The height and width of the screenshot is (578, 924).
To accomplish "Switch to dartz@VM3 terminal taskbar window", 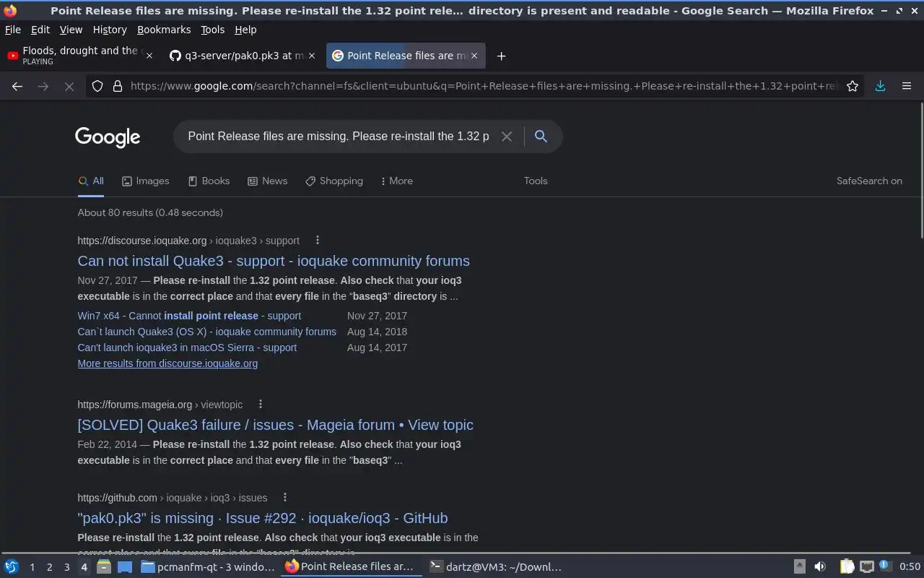I will click(495, 566).
